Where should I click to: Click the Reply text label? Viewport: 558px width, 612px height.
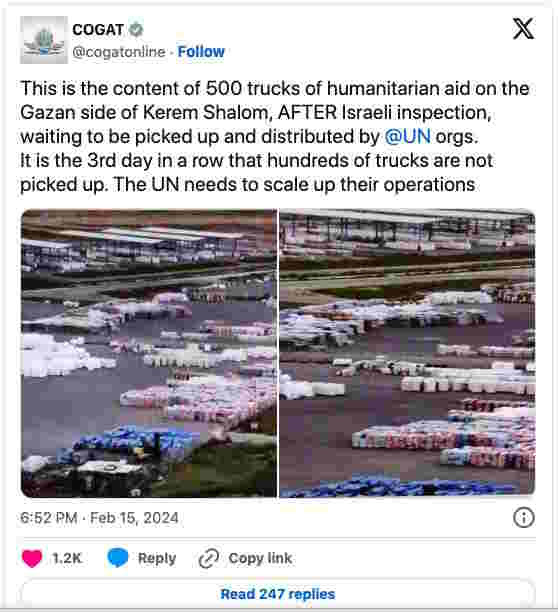[x=157, y=558]
